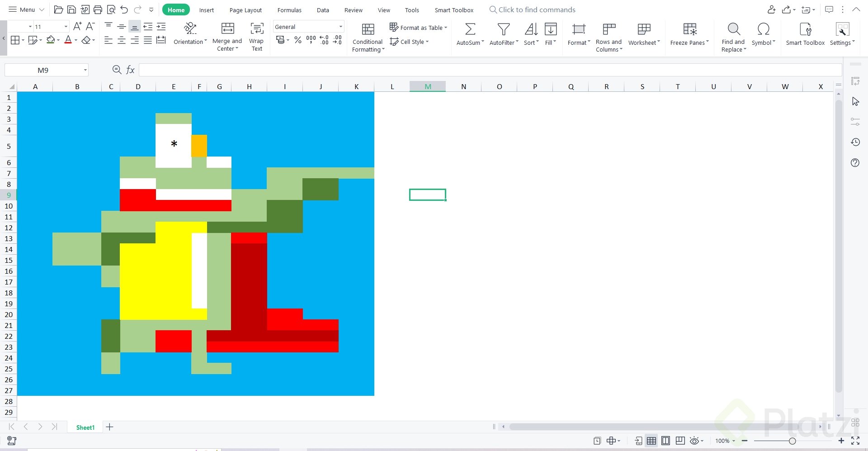Switch to the Insert tab
The image size is (868, 451).
pyautogui.click(x=207, y=10)
